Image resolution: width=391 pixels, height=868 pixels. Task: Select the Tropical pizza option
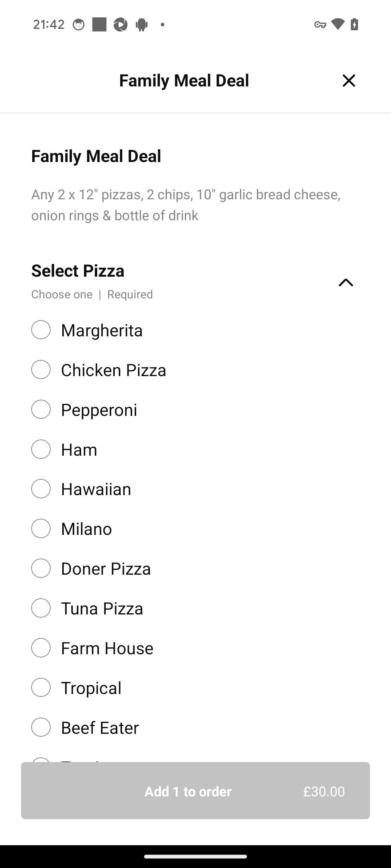[41, 688]
